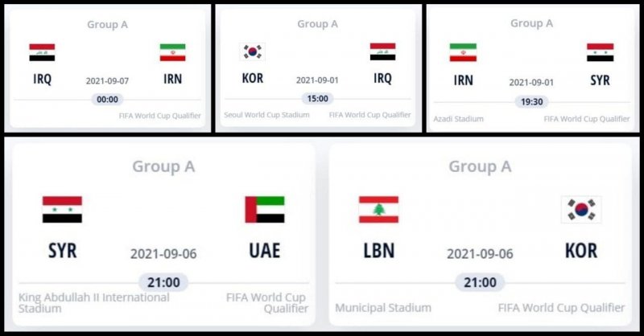Click the 15:00 kickoff time badge
The image size is (644, 336).
click(317, 99)
